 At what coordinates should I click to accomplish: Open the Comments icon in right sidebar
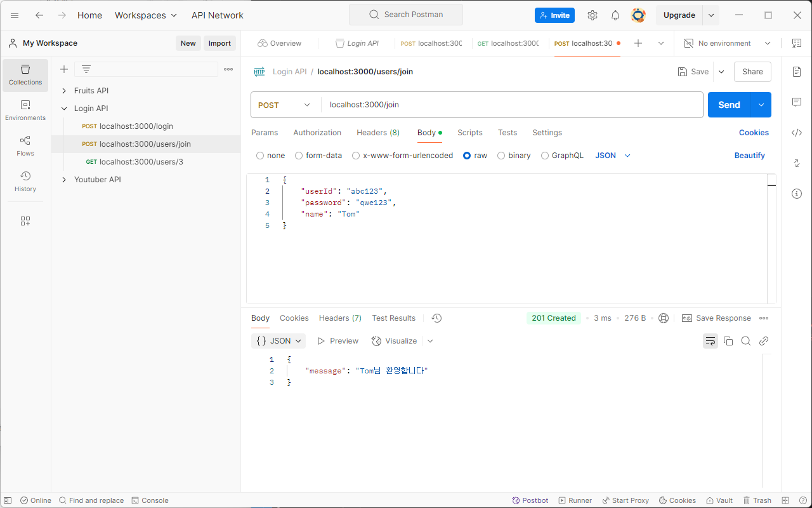[x=797, y=102]
